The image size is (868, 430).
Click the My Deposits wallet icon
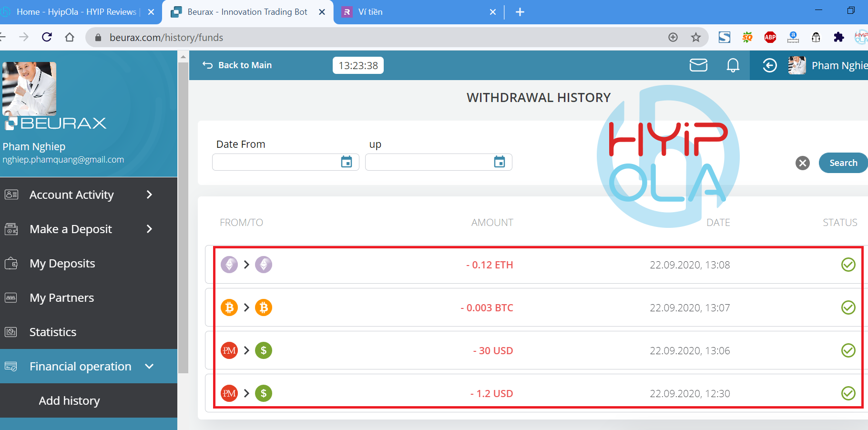coord(11,263)
